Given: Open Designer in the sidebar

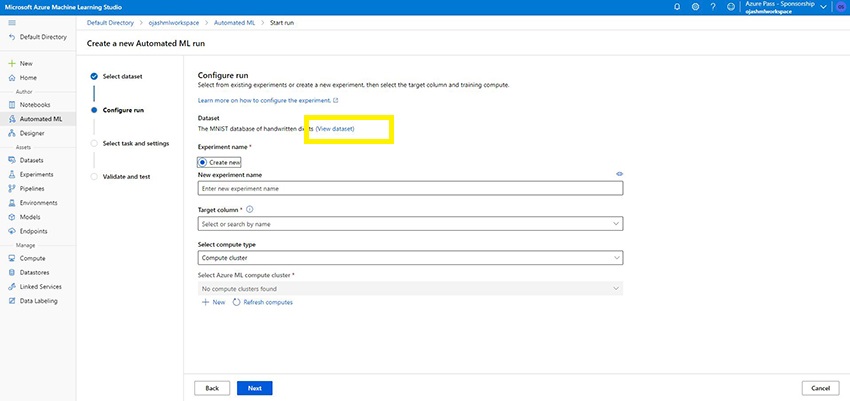Looking at the screenshot, I should click(x=32, y=132).
